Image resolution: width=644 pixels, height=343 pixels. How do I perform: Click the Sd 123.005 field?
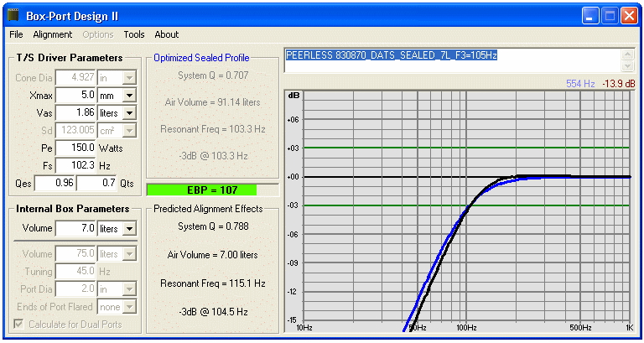(x=75, y=131)
